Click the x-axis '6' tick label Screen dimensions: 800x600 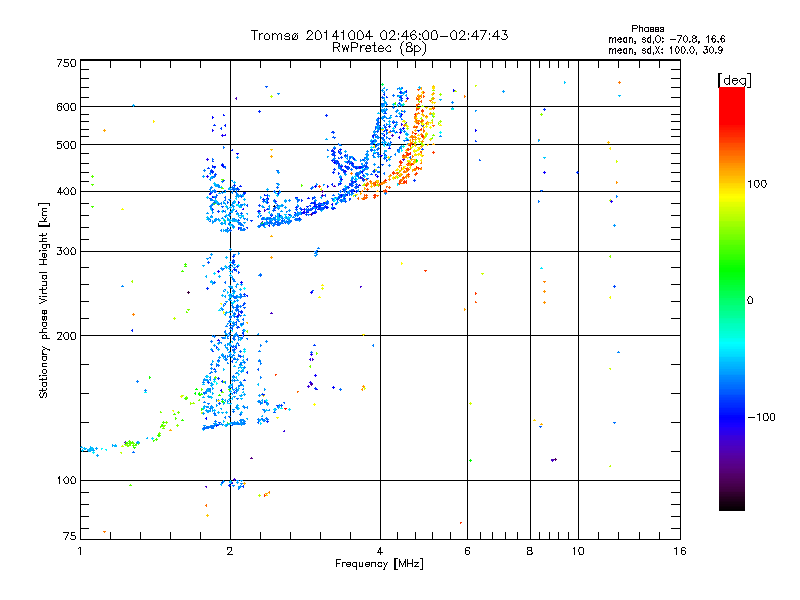tap(467, 551)
